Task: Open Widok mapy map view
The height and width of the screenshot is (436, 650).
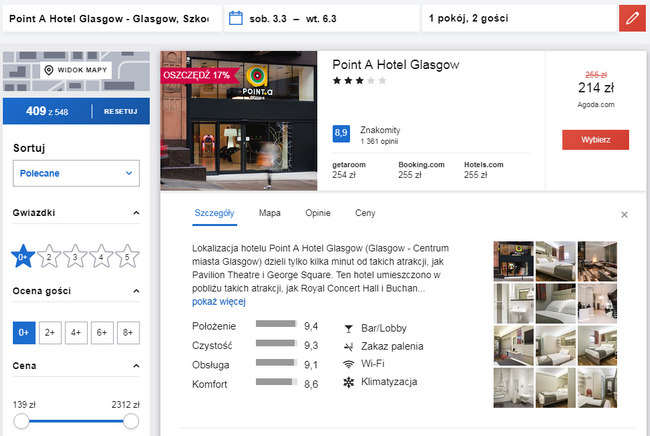Action: coord(76,70)
